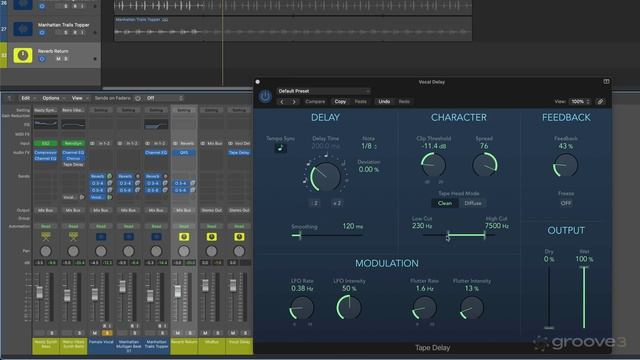Select Diffuse tape head mode
This screenshot has width=640, height=360.
tap(473, 203)
